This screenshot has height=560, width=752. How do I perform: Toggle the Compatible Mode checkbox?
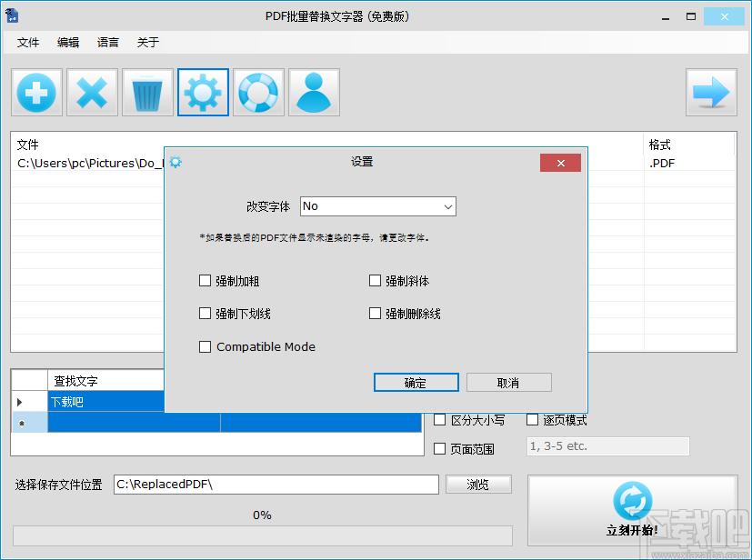click(205, 346)
